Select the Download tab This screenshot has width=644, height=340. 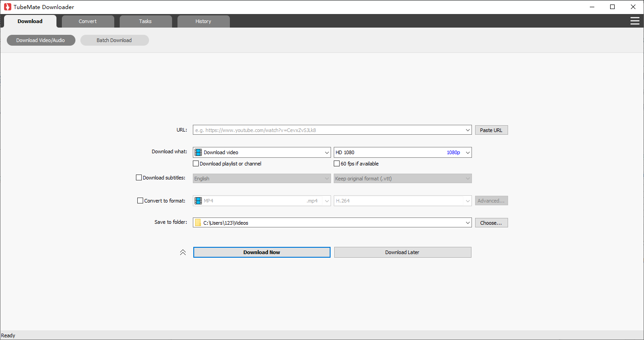tap(30, 21)
